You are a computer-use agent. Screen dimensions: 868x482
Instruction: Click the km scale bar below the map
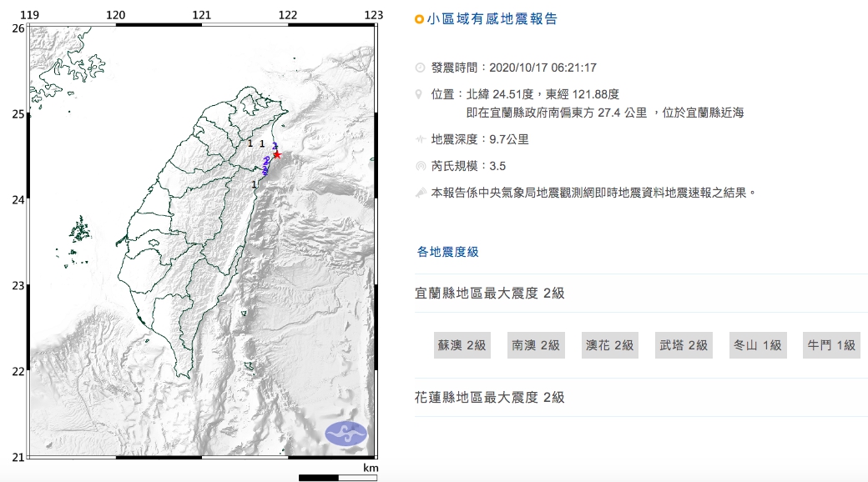point(340,478)
